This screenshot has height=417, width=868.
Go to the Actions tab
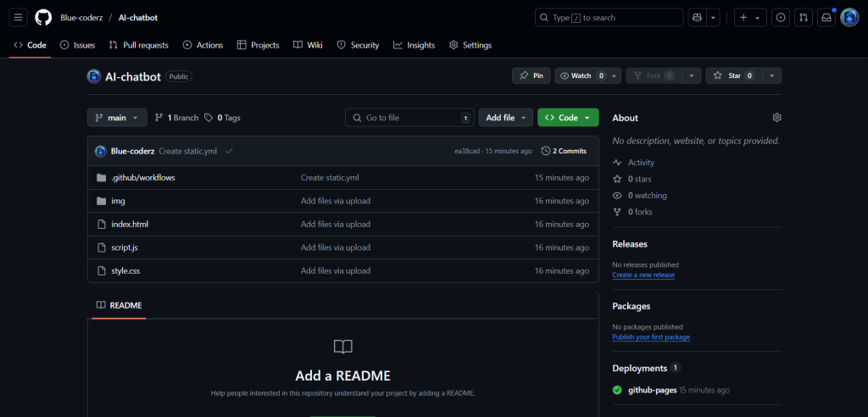(x=203, y=46)
